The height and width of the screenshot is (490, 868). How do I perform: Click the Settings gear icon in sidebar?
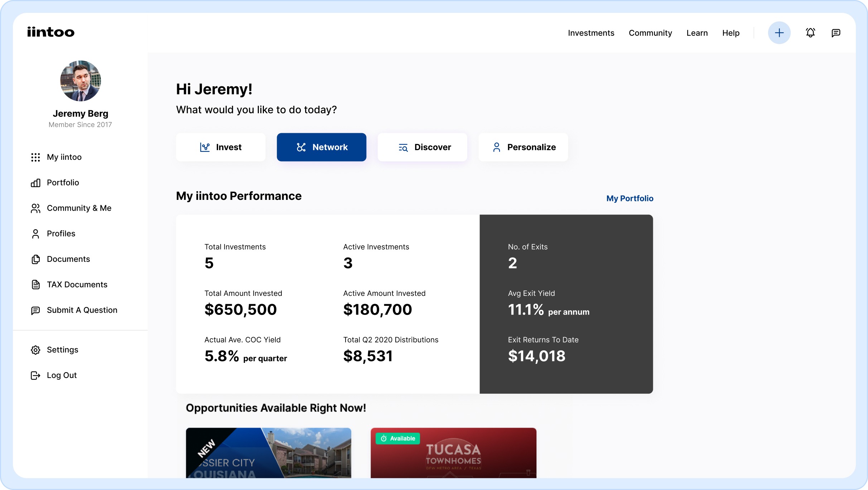pyautogui.click(x=35, y=350)
